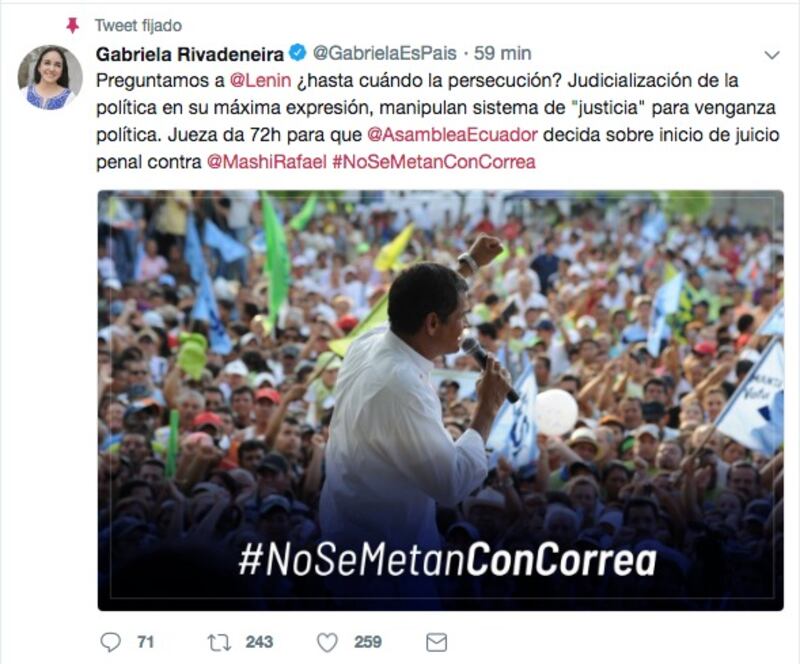Click the pinned tweet pin icon

[73, 25]
